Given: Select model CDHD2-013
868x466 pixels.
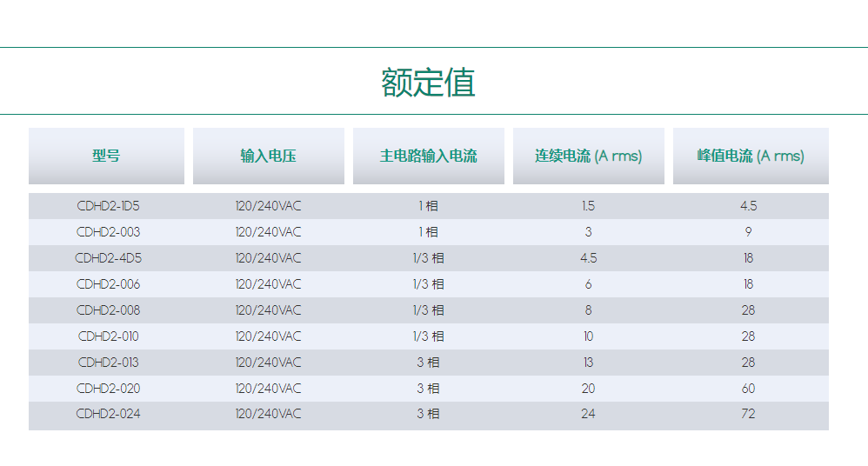Looking at the screenshot, I should [108, 363].
